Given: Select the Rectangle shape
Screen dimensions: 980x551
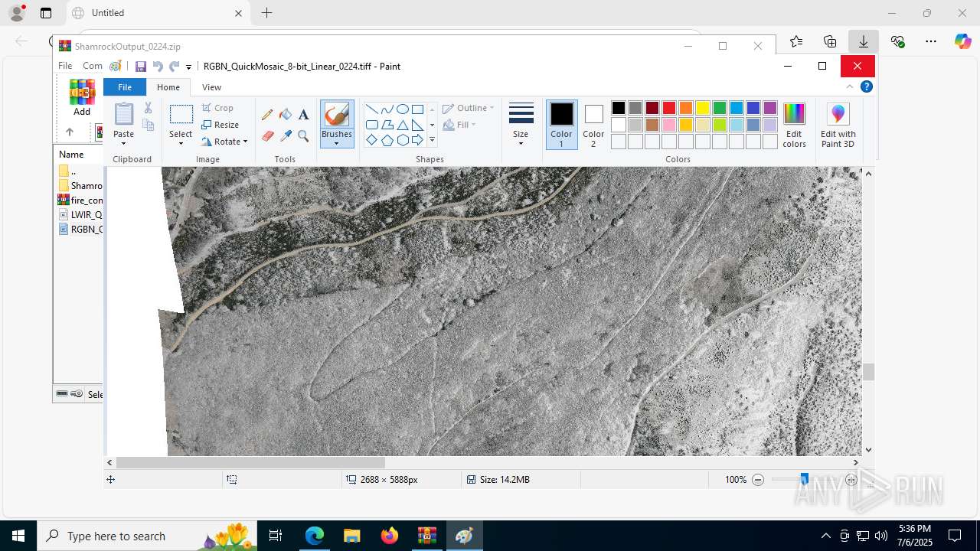Looking at the screenshot, I should coord(417,109).
